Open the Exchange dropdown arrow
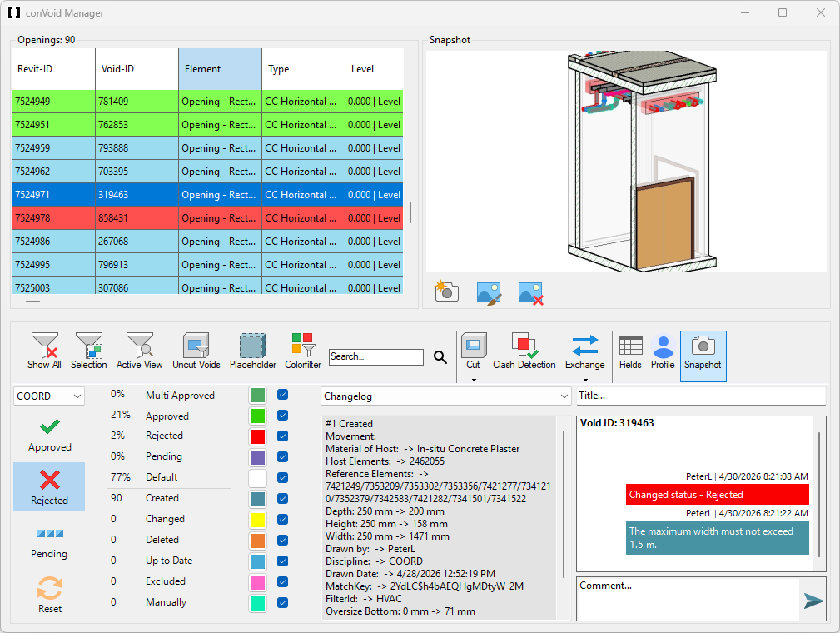840x633 pixels. [x=585, y=380]
